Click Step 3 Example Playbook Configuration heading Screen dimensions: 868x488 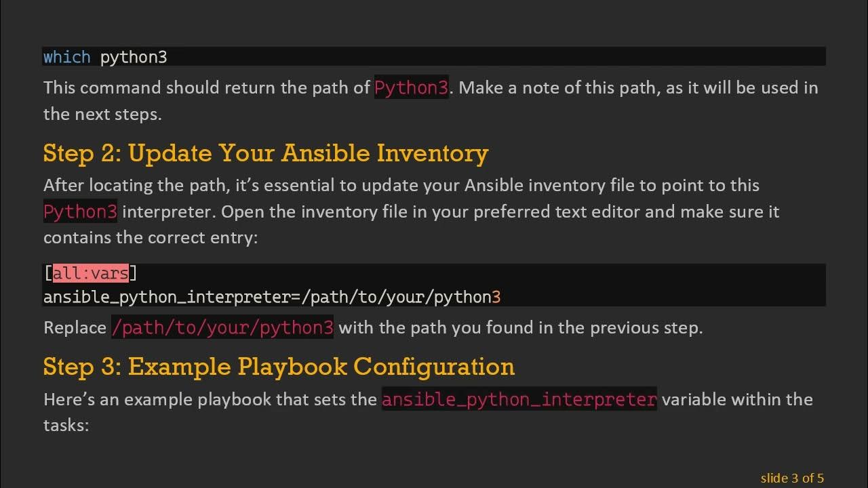(278, 367)
